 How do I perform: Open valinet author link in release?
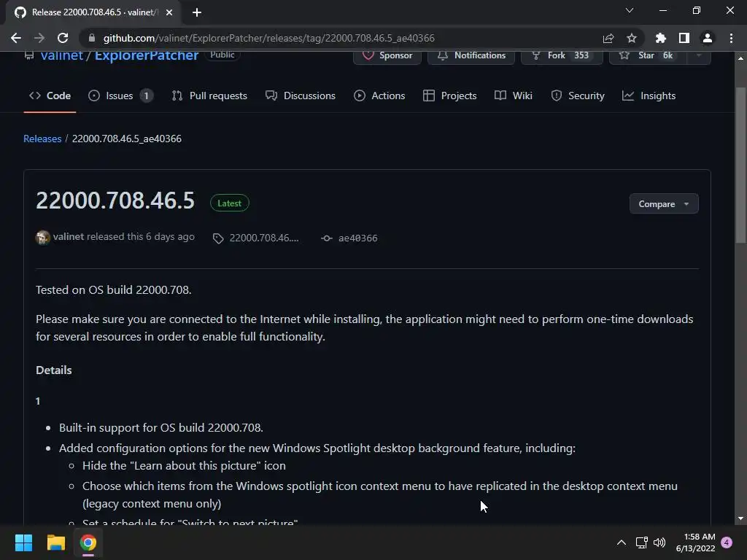pos(68,237)
